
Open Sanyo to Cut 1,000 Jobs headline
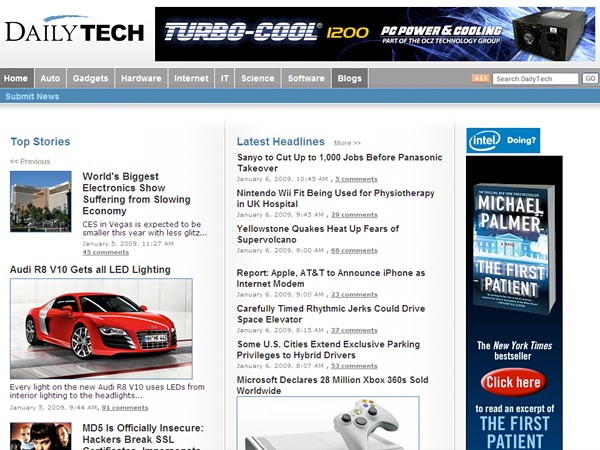tap(339, 163)
